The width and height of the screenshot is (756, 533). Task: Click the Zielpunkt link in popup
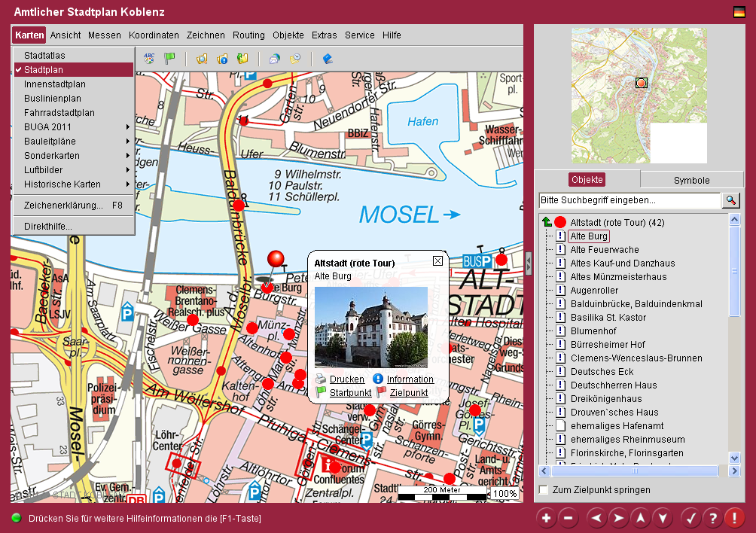[x=409, y=393]
